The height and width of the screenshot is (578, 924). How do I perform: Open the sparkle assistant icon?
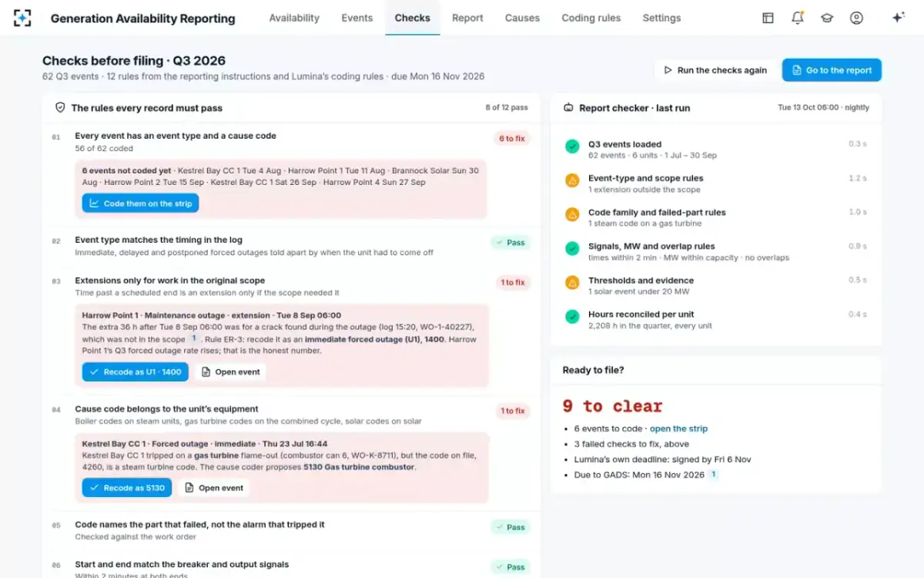pyautogui.click(x=898, y=18)
